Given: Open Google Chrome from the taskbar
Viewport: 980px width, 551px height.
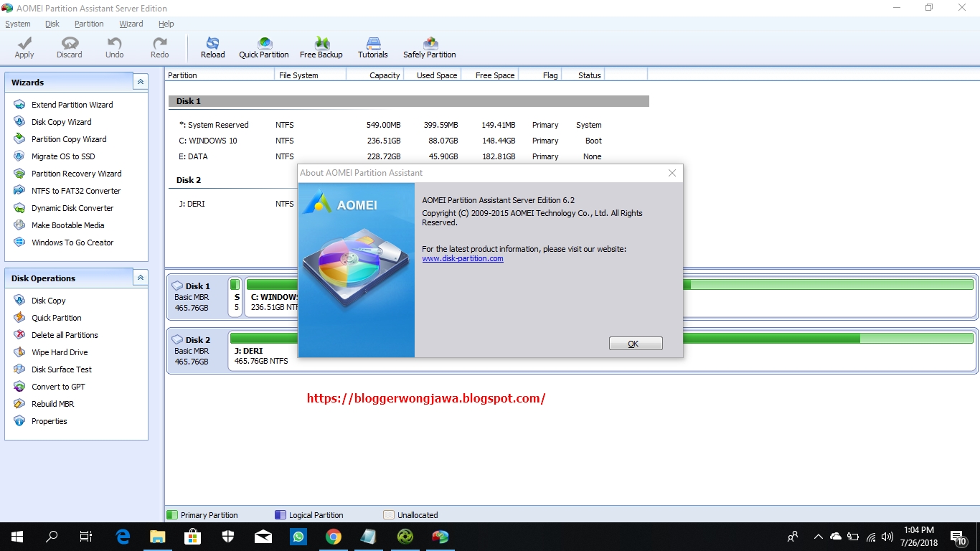Looking at the screenshot, I should [334, 536].
